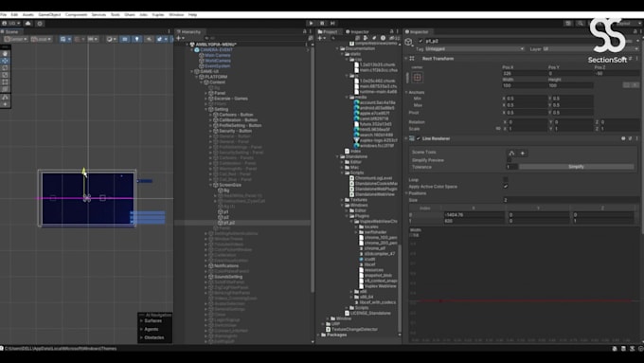
Task: Collapse the Anchors foldout
Action: (406, 93)
